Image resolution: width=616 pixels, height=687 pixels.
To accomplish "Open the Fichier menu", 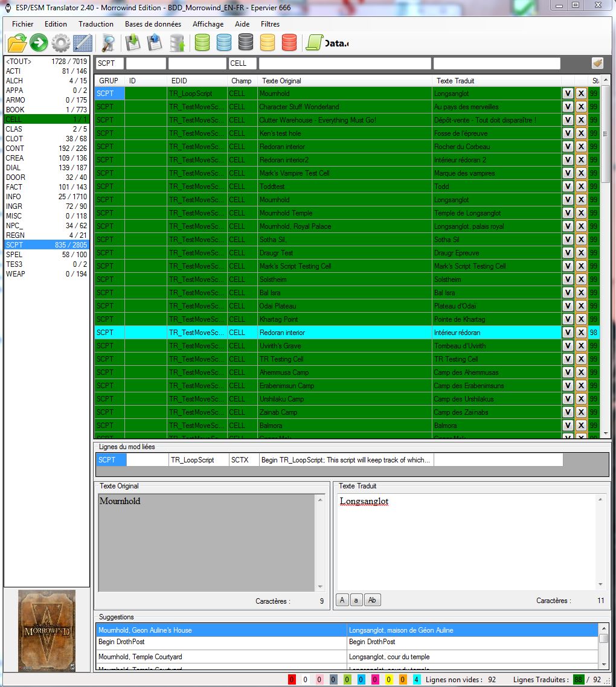I will pos(23,24).
